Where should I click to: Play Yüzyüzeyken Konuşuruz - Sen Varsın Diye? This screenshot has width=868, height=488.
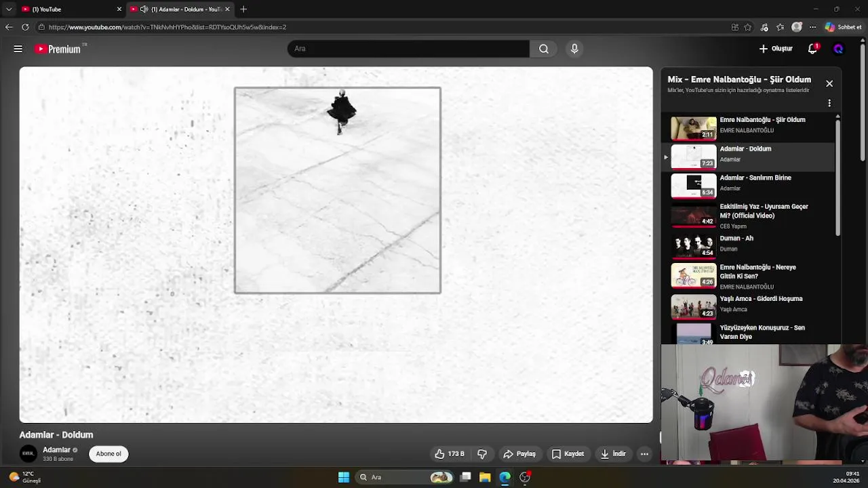(749, 333)
